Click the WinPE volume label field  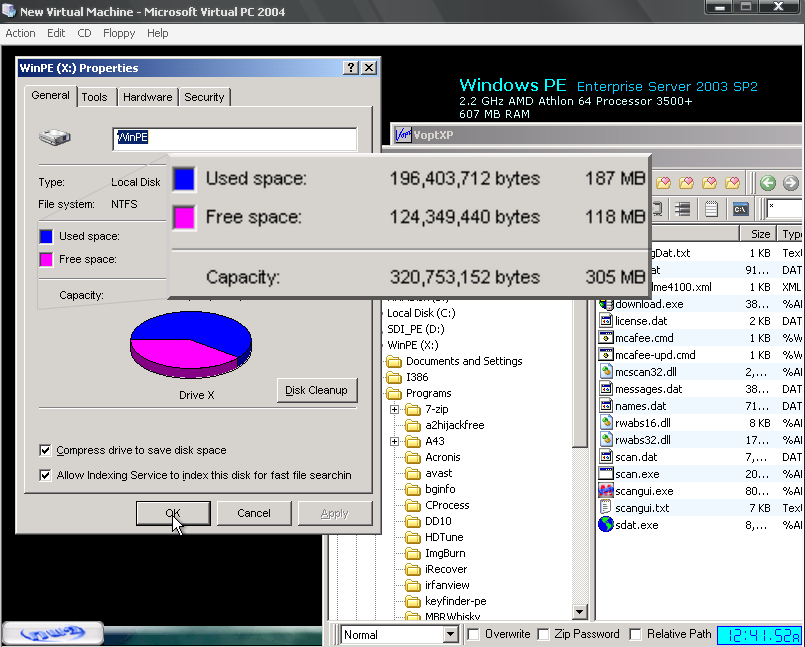click(x=234, y=139)
